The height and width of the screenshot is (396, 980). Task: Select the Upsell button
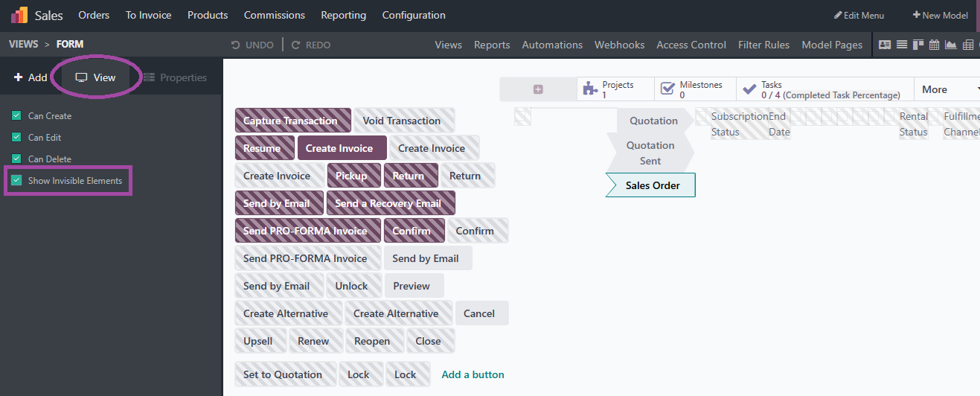click(260, 341)
